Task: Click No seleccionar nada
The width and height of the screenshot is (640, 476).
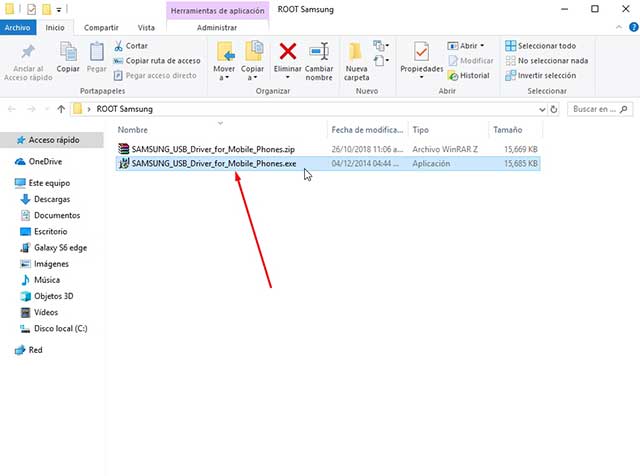Action: (547, 61)
